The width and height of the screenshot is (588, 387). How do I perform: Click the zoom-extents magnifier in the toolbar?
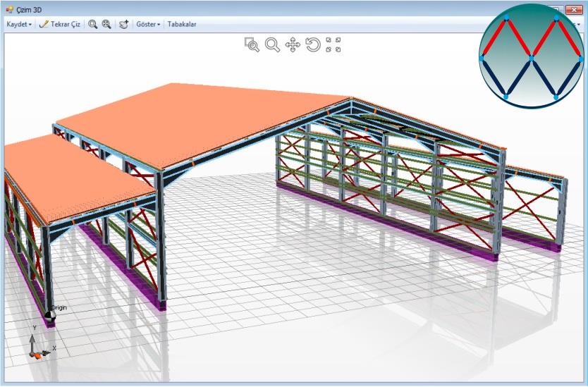pos(106,24)
